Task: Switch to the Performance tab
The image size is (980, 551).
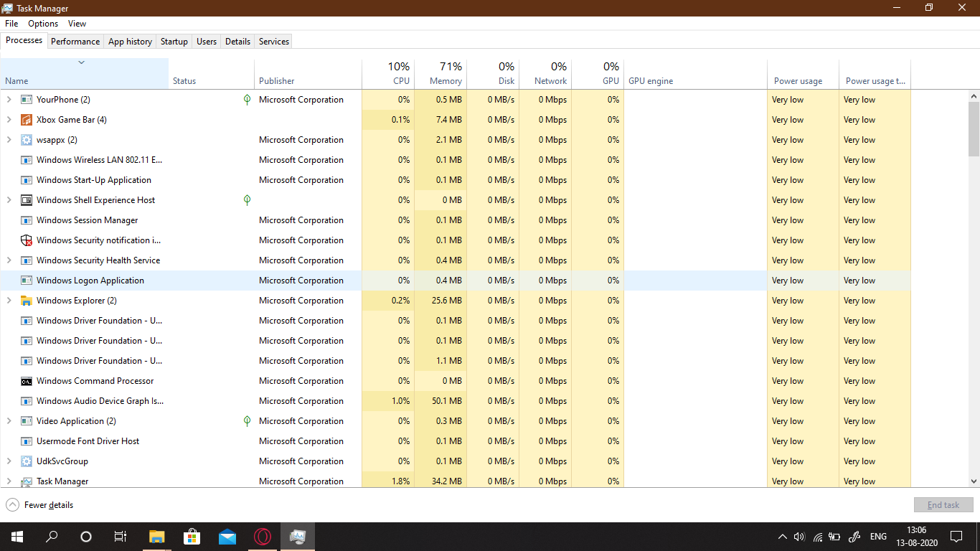Action: click(75, 42)
